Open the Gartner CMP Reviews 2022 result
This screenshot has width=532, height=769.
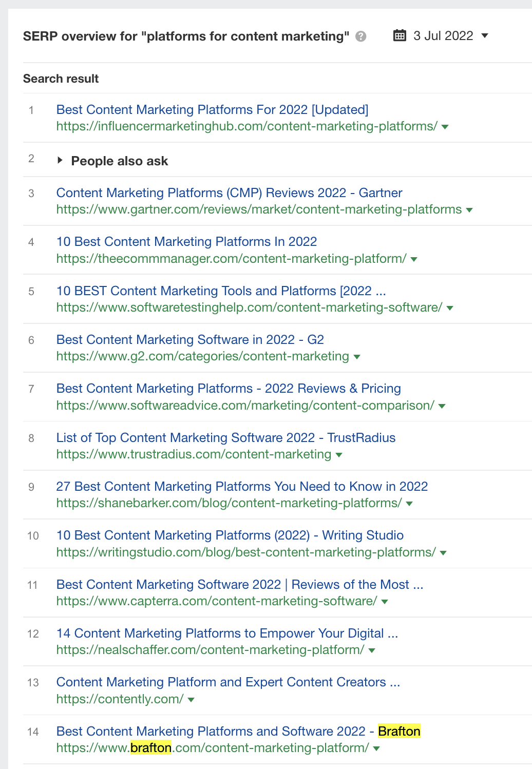pyautogui.click(x=229, y=193)
